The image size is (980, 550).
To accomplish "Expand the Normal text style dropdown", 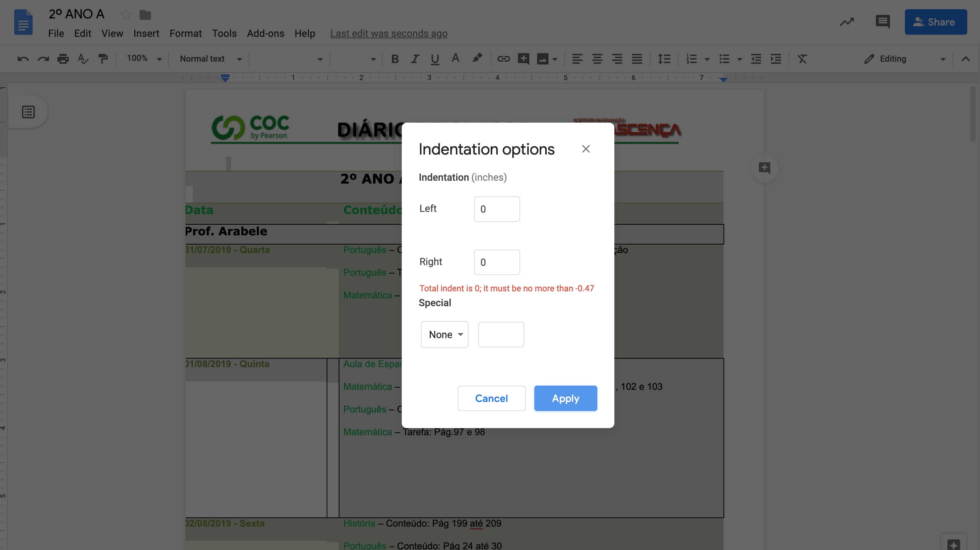I will click(211, 58).
